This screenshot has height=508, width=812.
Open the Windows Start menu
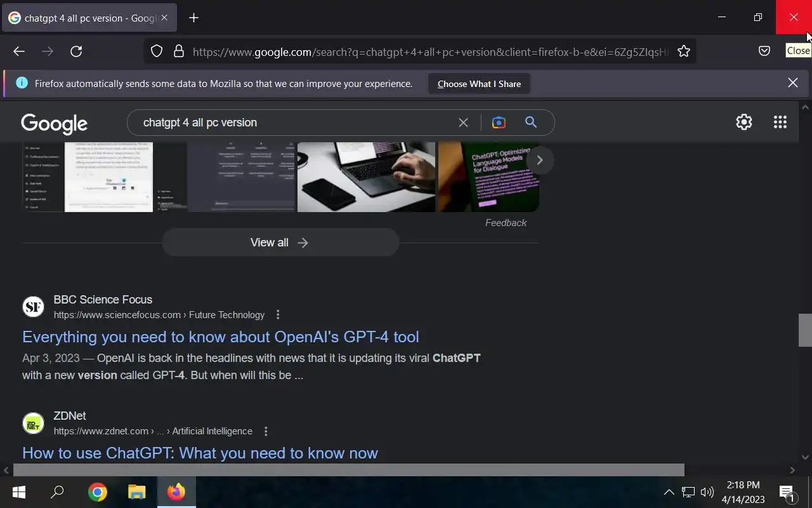(x=18, y=492)
